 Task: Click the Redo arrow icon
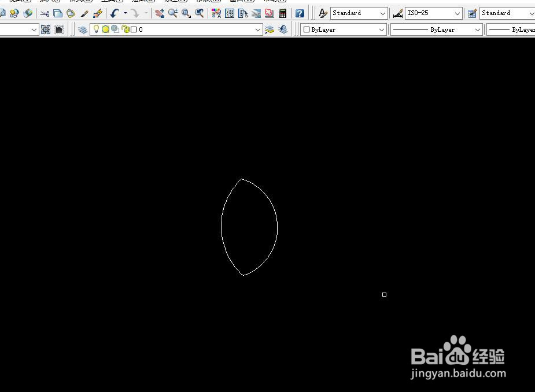click(135, 13)
